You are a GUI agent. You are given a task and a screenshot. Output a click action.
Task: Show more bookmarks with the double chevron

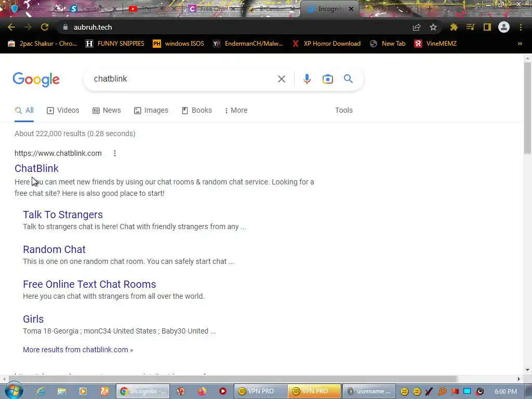tap(520, 44)
